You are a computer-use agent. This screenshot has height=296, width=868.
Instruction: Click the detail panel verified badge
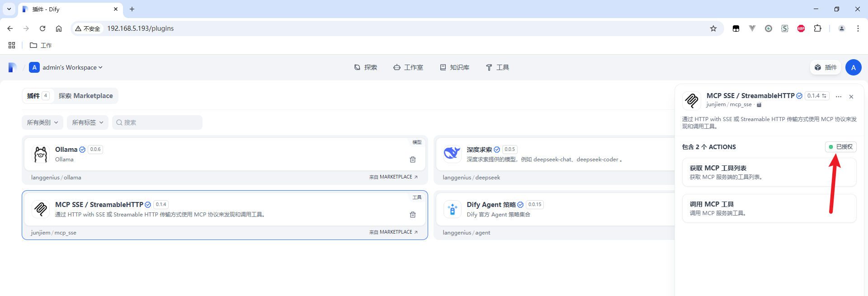coord(799,96)
